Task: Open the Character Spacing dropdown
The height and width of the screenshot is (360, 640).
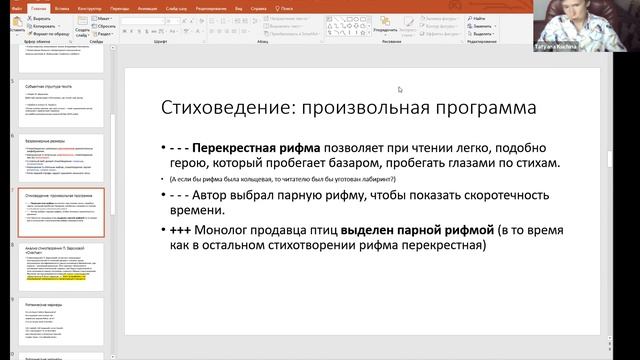Action: coord(162,31)
